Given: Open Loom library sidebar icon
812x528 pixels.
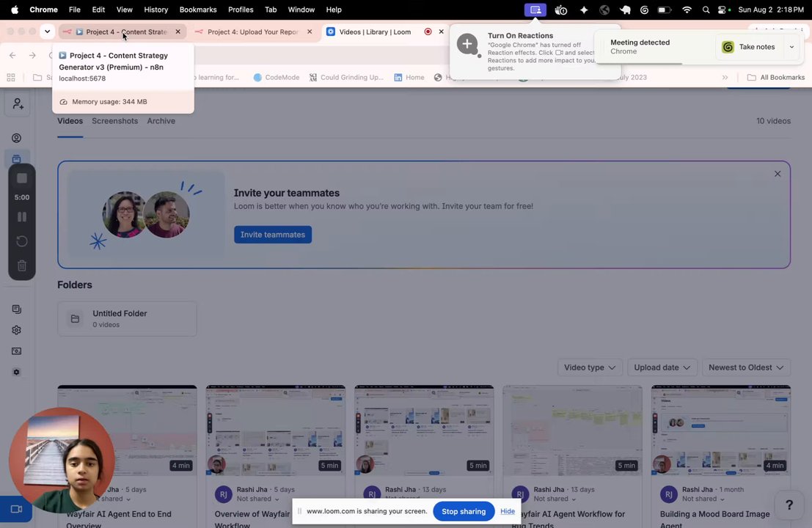Looking at the screenshot, I should [17, 158].
